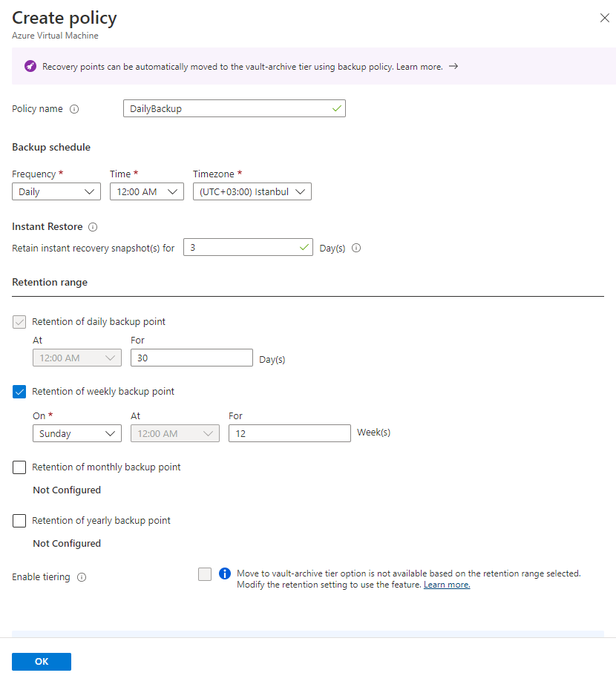Open the Frequency dropdown set to Daily
This screenshot has height=687, width=616.
point(56,192)
